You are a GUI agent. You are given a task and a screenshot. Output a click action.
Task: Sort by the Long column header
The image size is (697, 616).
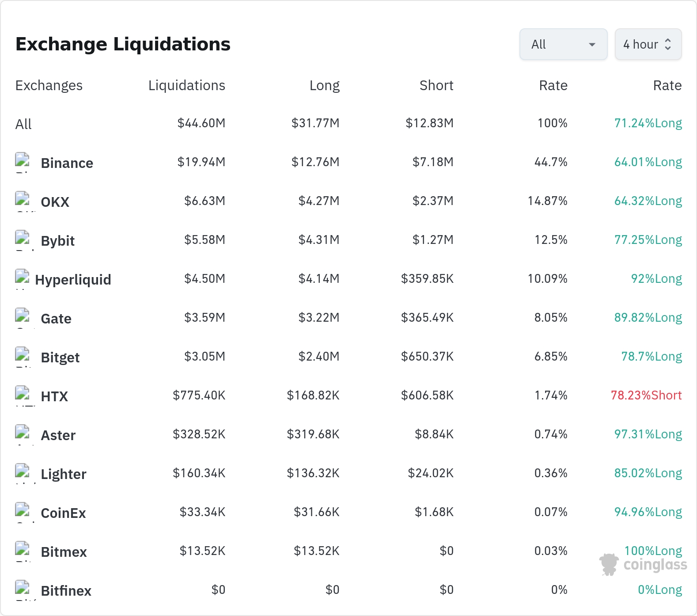(325, 85)
